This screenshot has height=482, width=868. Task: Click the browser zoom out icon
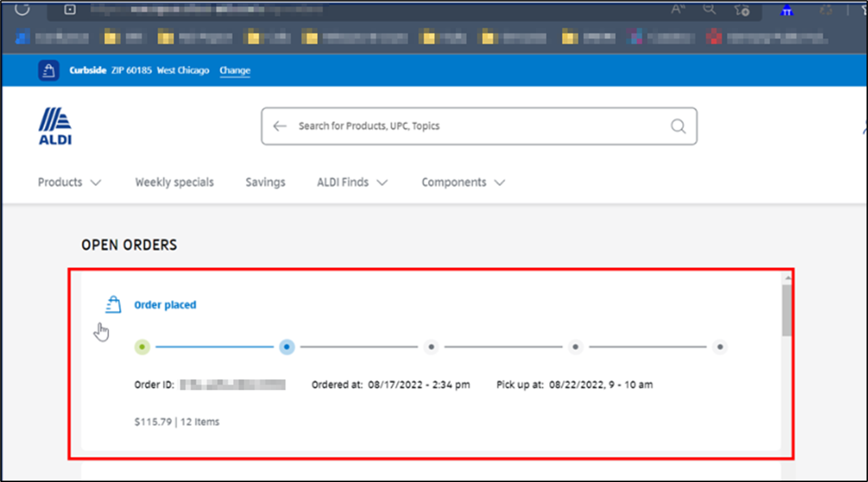point(709,9)
